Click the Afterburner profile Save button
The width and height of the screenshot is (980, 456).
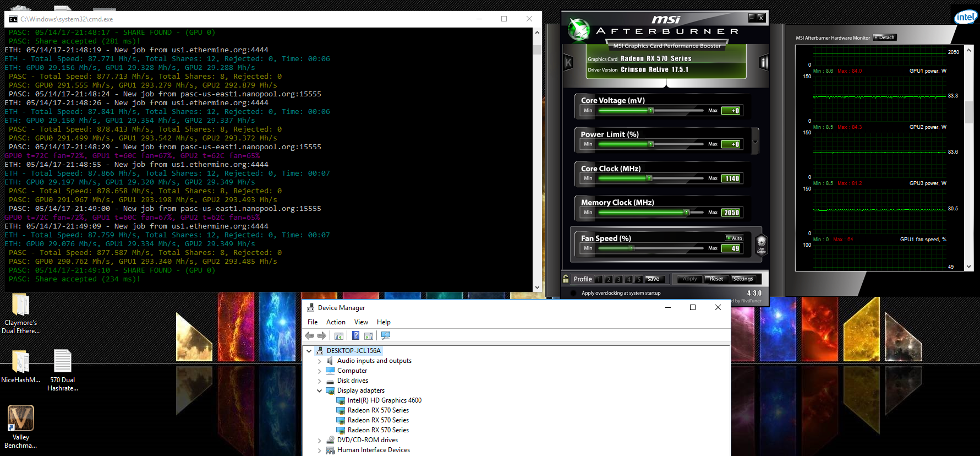(653, 279)
